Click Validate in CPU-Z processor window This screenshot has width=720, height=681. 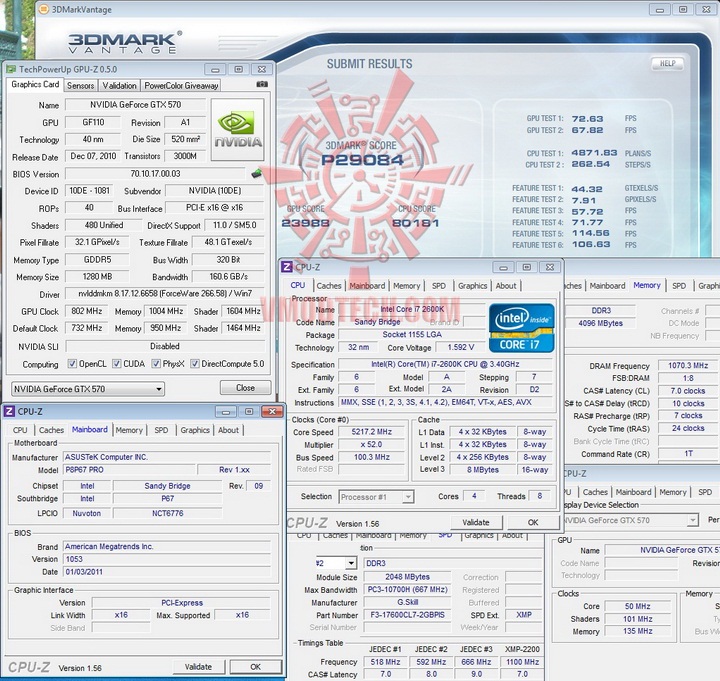pyautogui.click(x=476, y=522)
